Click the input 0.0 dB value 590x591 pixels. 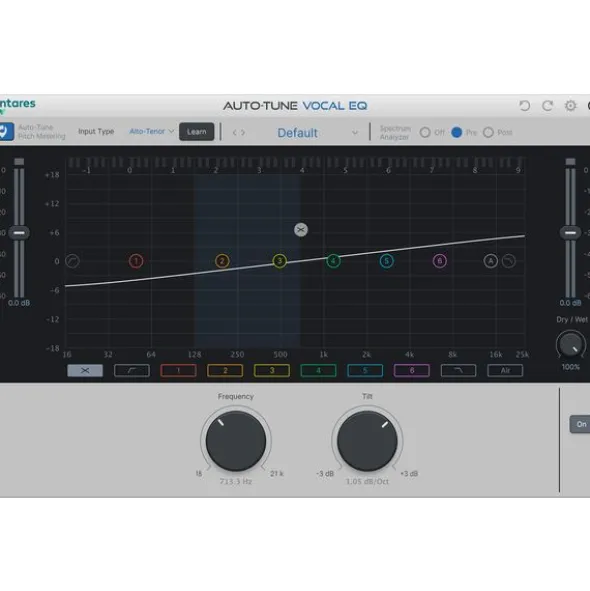pyautogui.click(x=19, y=303)
